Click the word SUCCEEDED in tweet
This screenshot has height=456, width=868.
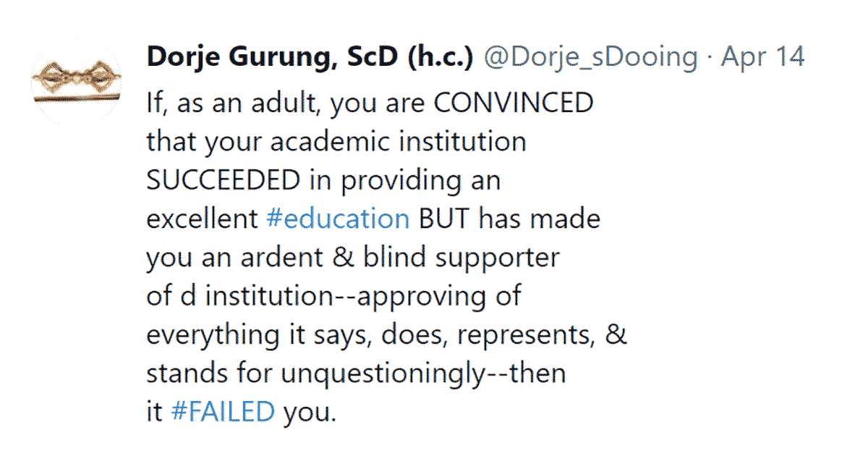pos(222,180)
